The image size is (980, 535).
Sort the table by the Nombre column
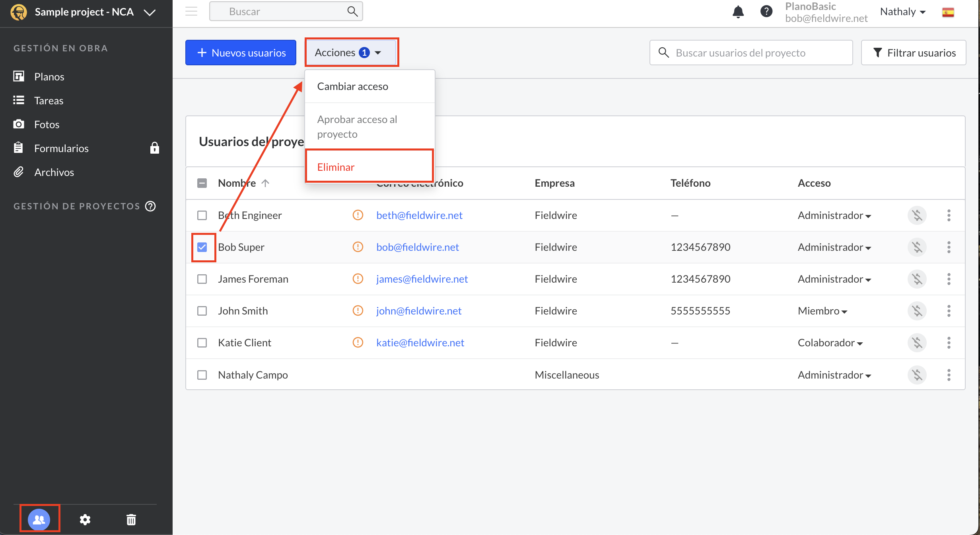244,183
